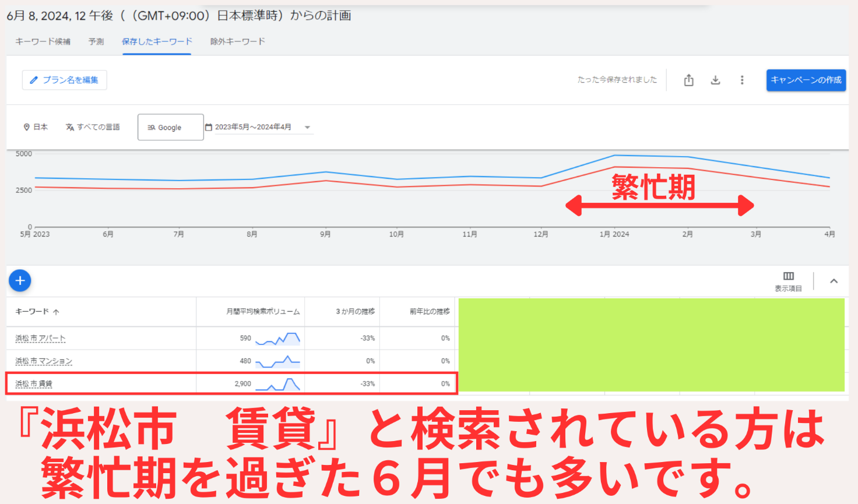Viewport: 858px width, 504px height.
Task: Sort by 月間平均検索ボリューム column header
Action: pos(263,312)
